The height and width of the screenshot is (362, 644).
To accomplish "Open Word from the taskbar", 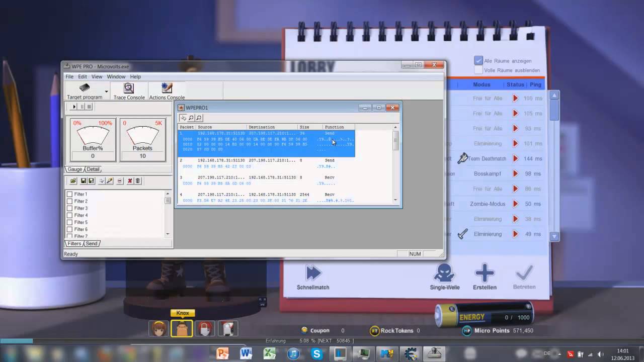I will coord(246,354).
